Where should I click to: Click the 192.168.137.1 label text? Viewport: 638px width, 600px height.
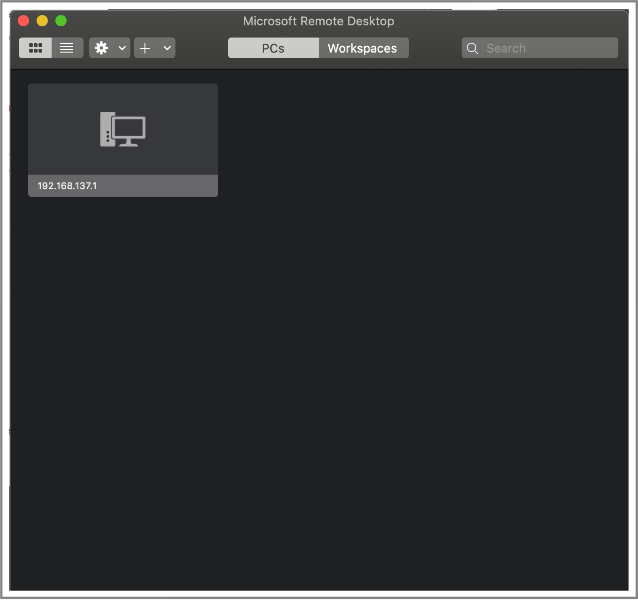[68, 186]
